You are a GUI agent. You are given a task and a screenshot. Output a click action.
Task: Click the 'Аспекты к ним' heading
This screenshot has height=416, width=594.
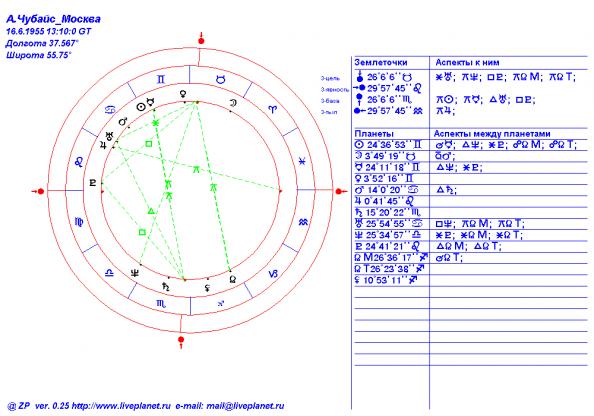467,63
